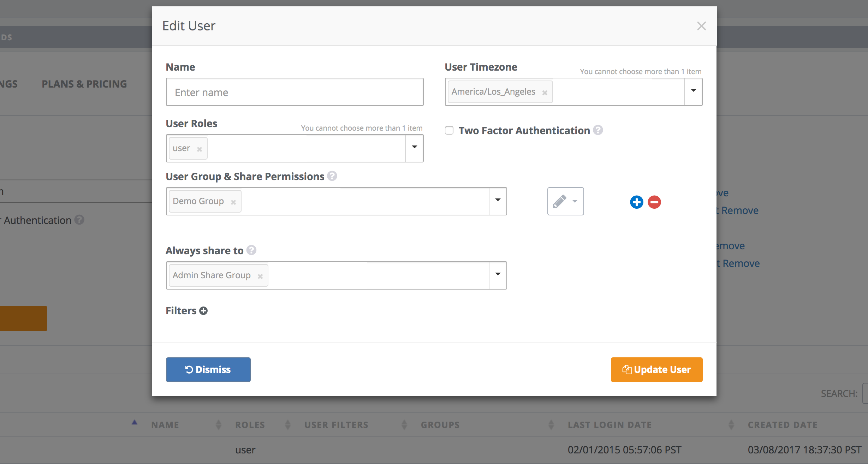Click help icon beside Two Factor Authentication
Screen dimensions: 868x464
point(598,130)
